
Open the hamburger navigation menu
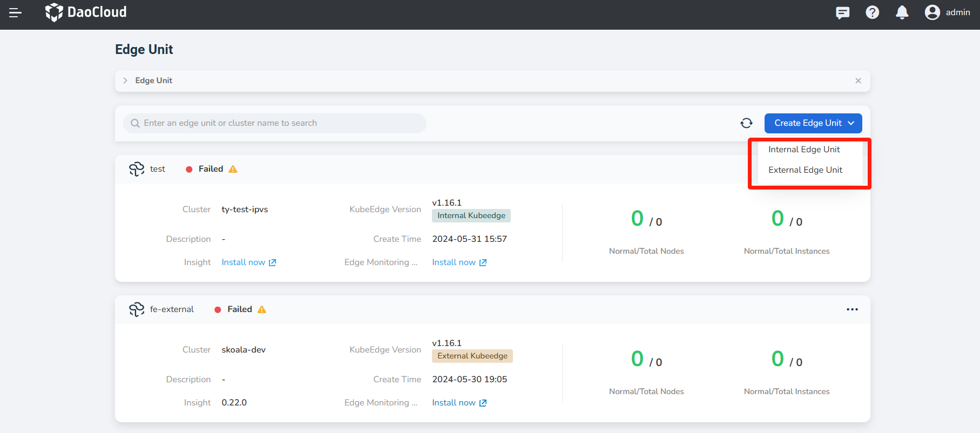pos(15,12)
